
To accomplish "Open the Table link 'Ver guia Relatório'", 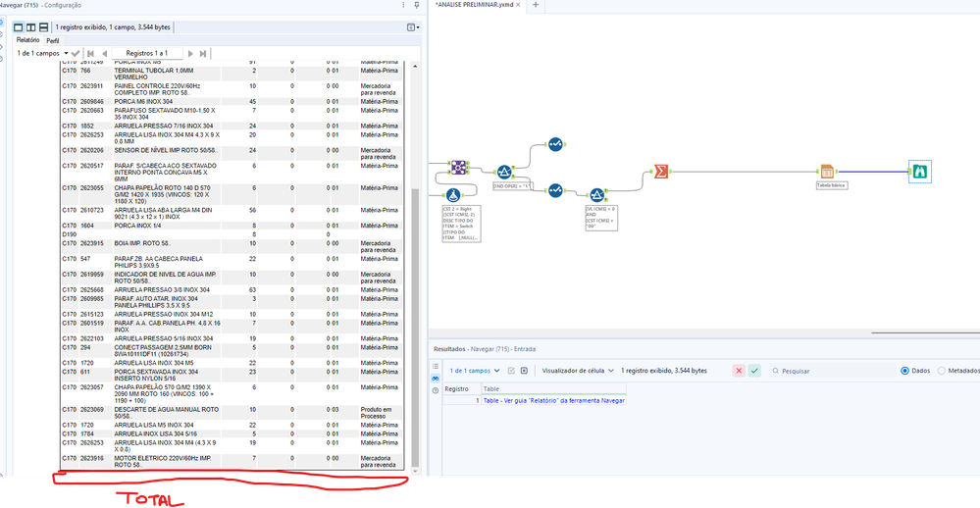I will point(553,400).
